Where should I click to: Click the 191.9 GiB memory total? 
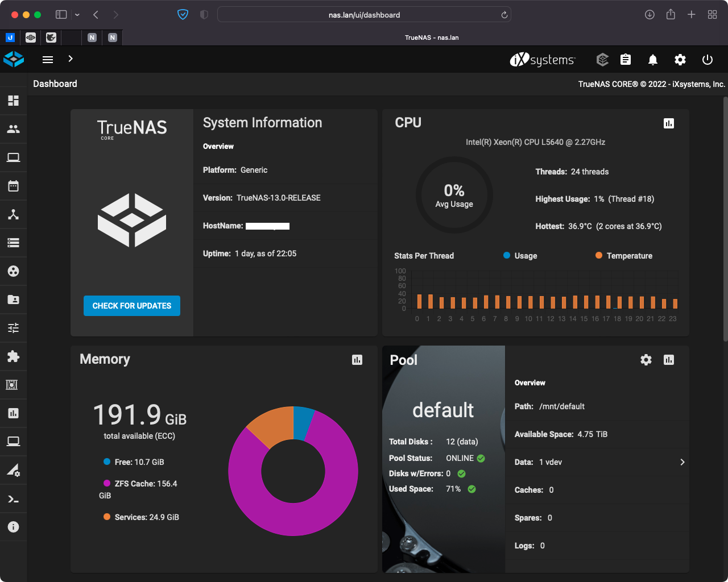tap(140, 415)
